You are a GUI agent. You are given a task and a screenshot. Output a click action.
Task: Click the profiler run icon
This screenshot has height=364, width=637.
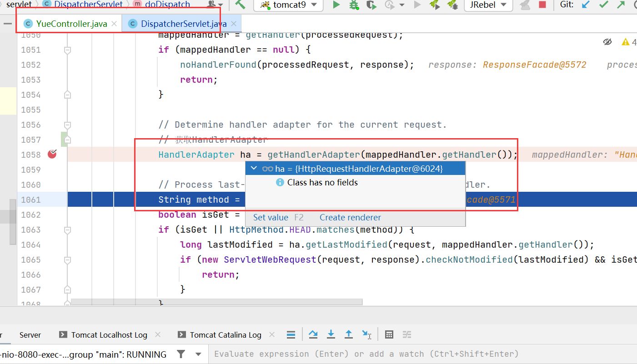390,5
